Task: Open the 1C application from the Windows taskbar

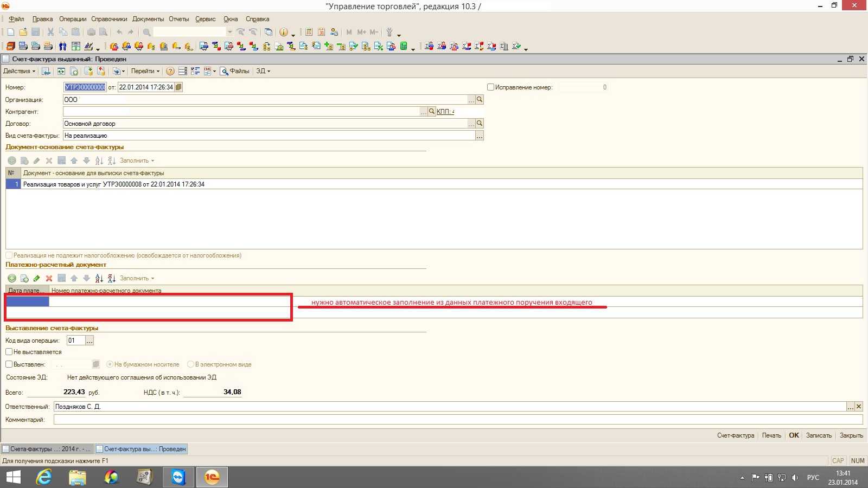Action: (x=212, y=477)
